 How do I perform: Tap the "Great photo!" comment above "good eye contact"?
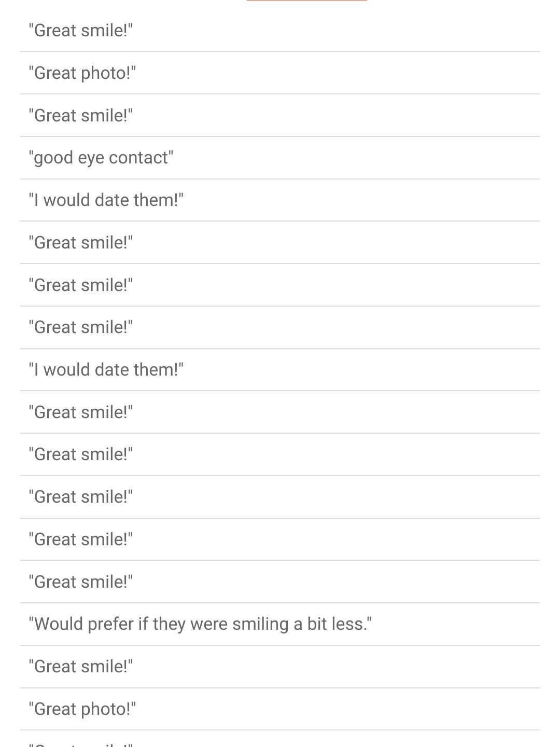82,73
